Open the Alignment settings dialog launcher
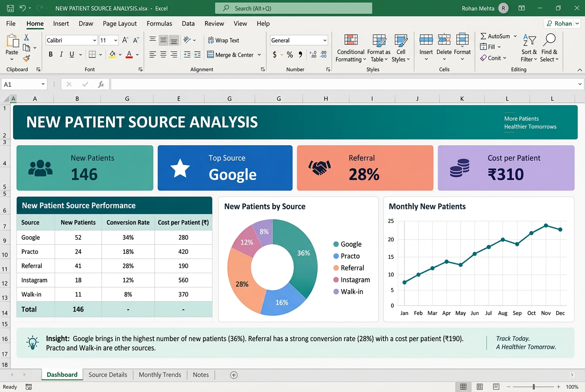The height and width of the screenshot is (392, 585). tap(263, 69)
